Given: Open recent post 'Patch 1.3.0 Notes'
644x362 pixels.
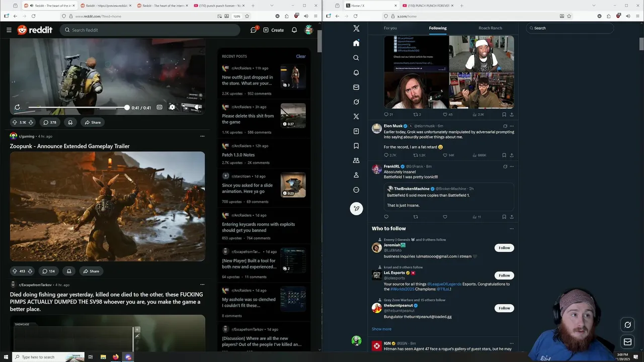Looking at the screenshot, I should tap(238, 155).
